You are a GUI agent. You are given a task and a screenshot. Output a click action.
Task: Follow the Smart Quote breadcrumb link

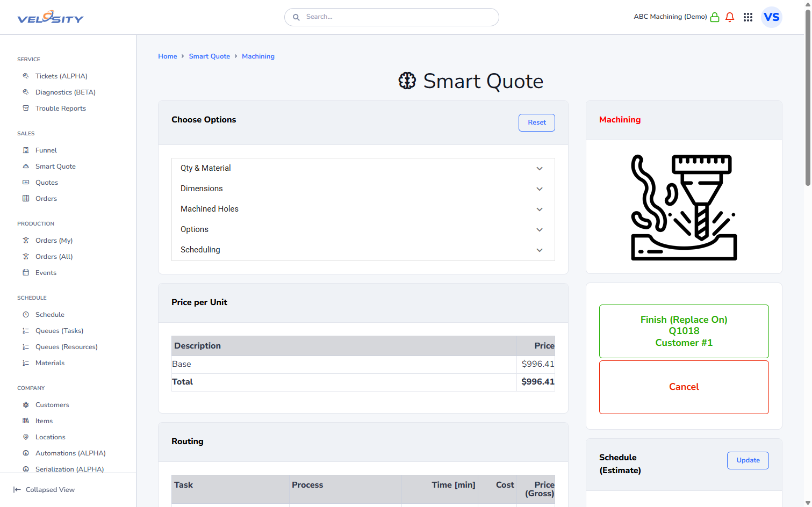point(210,56)
